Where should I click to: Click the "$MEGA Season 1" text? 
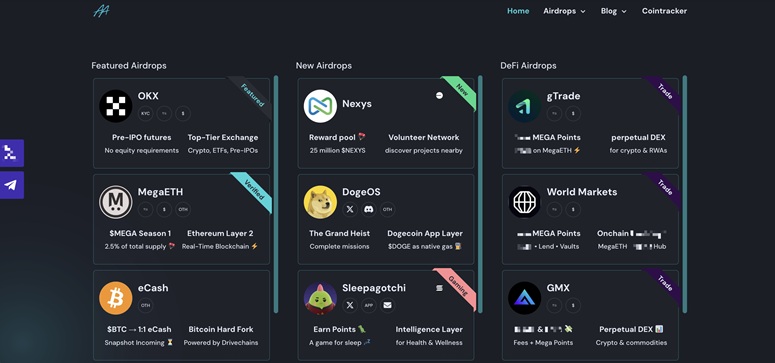pos(140,233)
